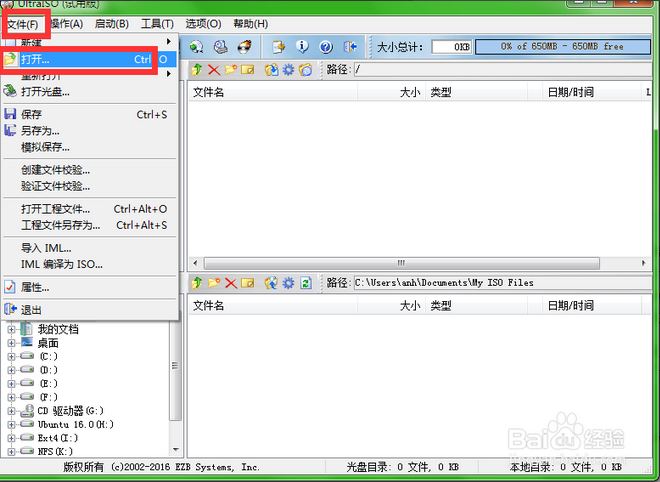Click the blue question mark help icon
Viewport: 660px width, 482px height.
(326, 47)
